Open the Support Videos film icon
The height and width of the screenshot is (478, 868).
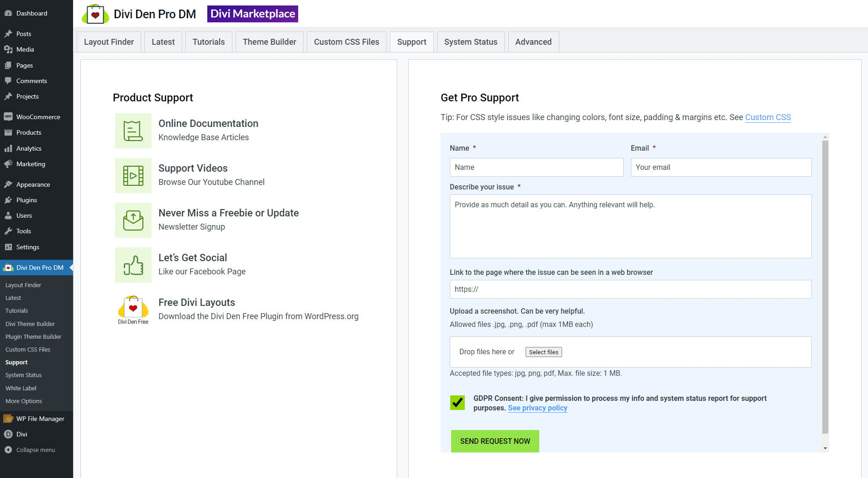tap(133, 176)
